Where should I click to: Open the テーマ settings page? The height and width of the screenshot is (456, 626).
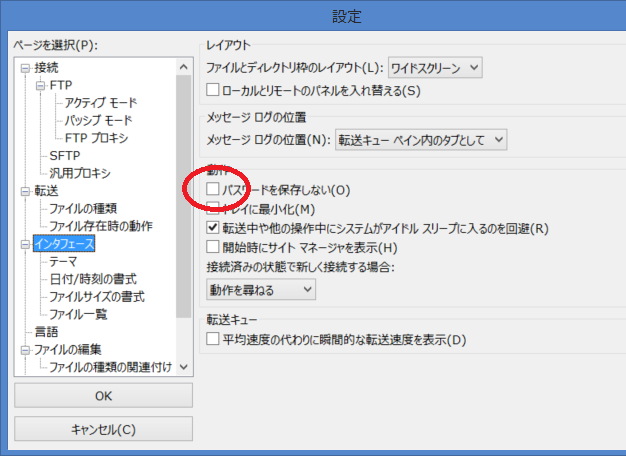(65, 261)
